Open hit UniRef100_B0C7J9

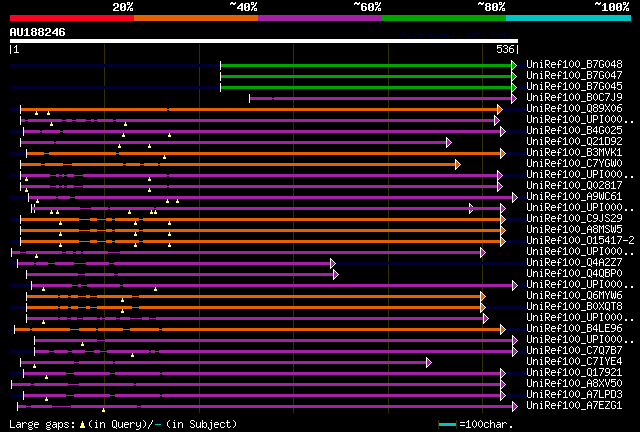[x=574, y=98]
